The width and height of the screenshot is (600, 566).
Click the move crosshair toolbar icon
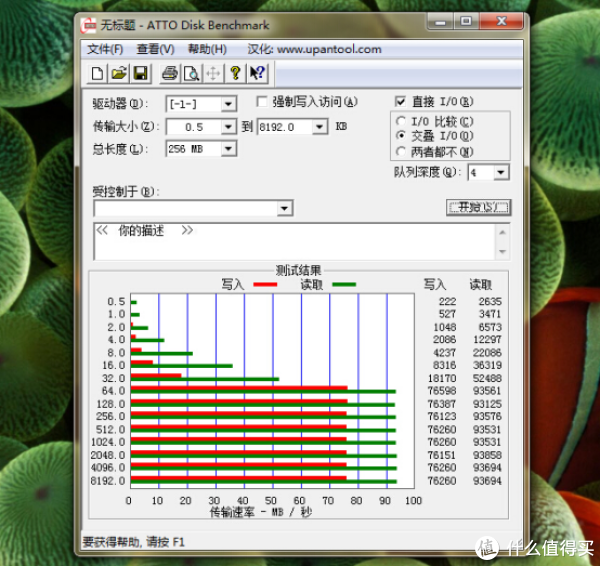(213, 73)
